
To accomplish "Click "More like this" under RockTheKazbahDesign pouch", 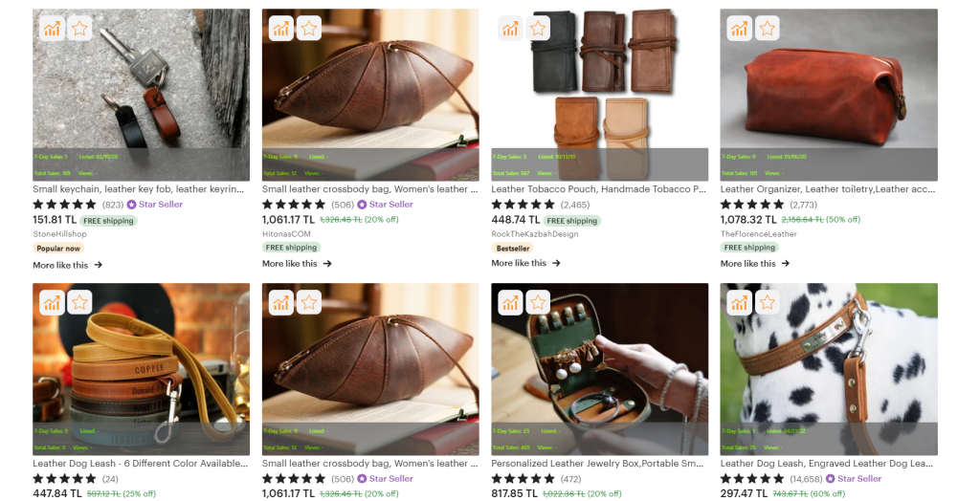I will pyautogui.click(x=526, y=263).
